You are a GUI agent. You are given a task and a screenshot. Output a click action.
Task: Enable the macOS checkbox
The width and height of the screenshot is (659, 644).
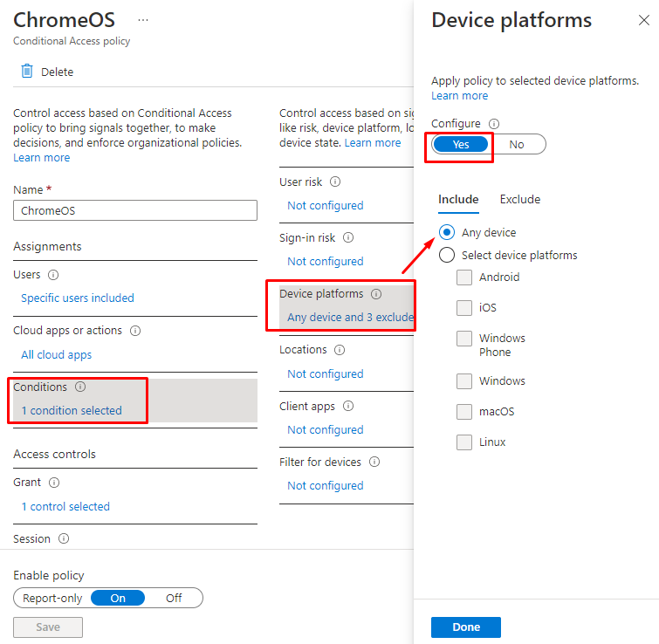click(464, 412)
